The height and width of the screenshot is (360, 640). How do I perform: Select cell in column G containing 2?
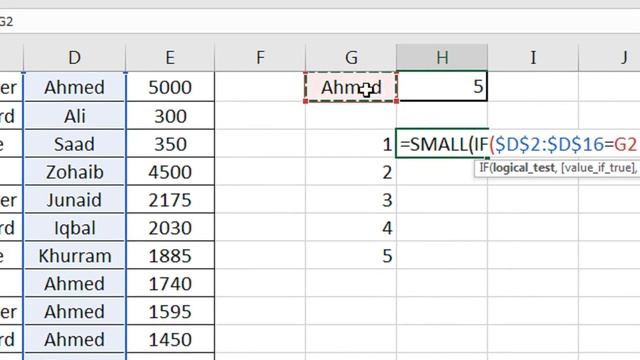point(351,172)
